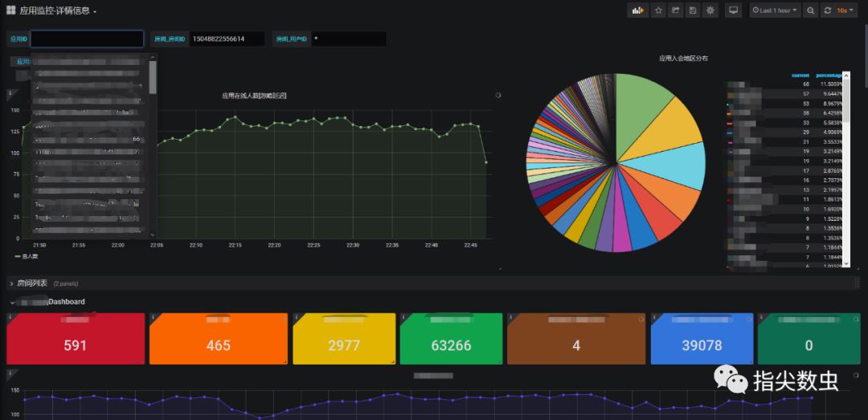Screen dimensions: 868x420
Task: Click the blue 39078 stat panel
Action: click(702, 339)
